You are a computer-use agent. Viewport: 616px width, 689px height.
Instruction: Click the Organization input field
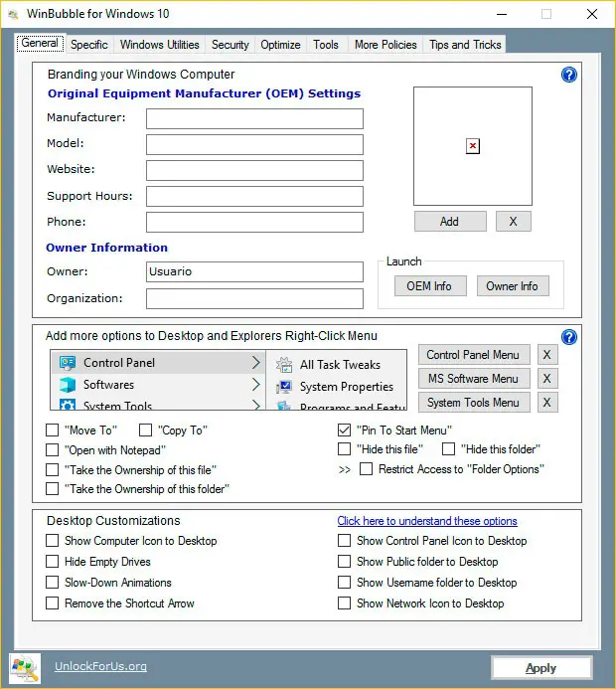pos(254,299)
